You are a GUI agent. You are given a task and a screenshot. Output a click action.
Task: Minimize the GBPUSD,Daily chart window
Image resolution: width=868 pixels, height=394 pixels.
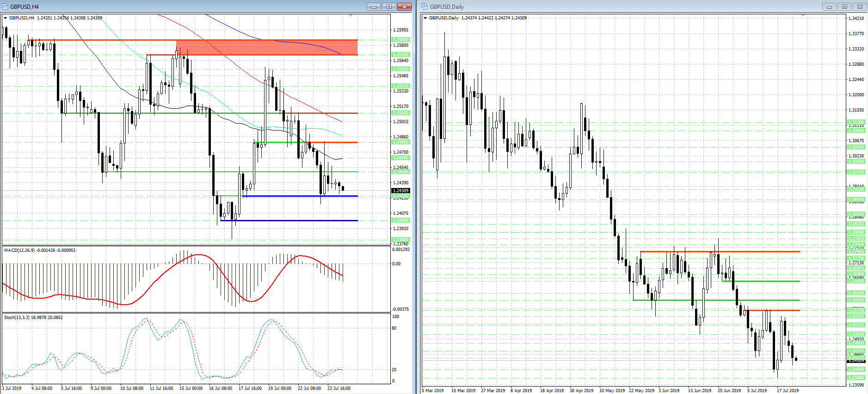point(830,6)
